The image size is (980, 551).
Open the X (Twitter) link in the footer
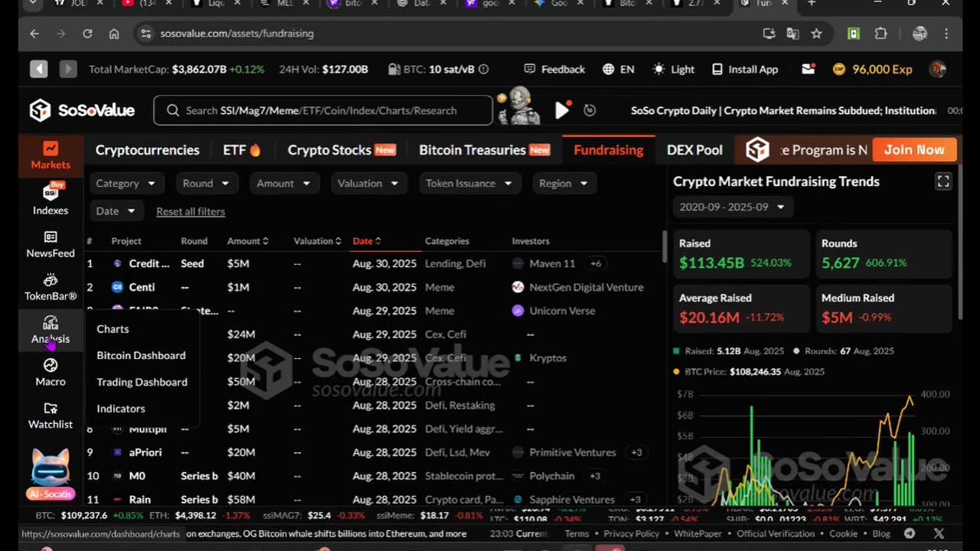pyautogui.click(x=939, y=533)
